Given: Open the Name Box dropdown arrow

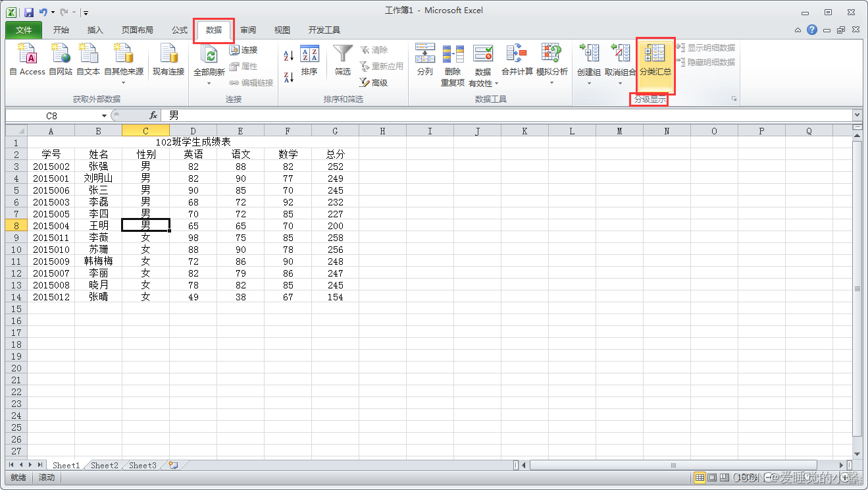Looking at the screenshot, I should click(104, 116).
